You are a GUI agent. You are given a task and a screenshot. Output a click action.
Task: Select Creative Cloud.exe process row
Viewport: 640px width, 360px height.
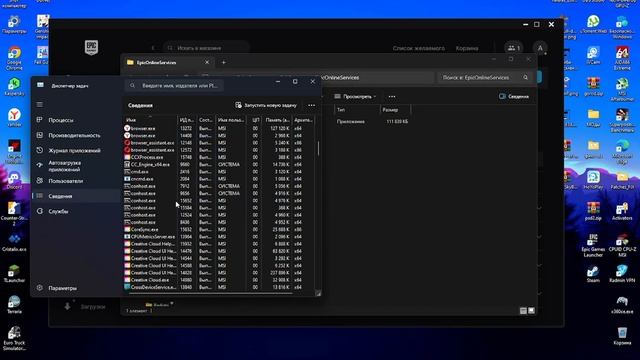[219, 280]
